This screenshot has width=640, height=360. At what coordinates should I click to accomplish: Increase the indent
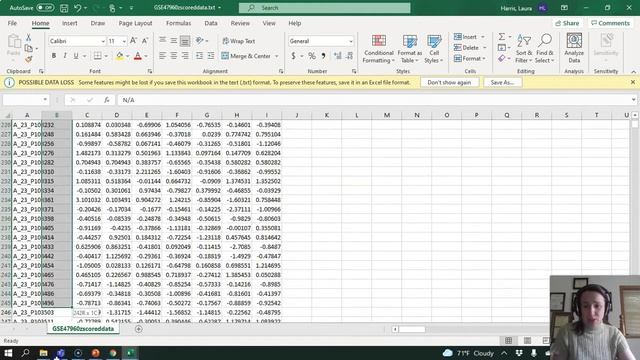point(211,56)
